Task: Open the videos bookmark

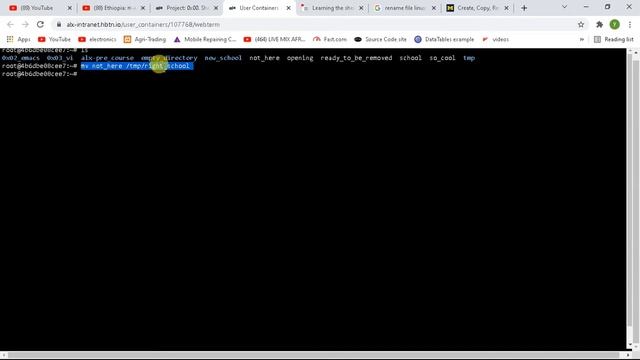Action: (x=496, y=39)
